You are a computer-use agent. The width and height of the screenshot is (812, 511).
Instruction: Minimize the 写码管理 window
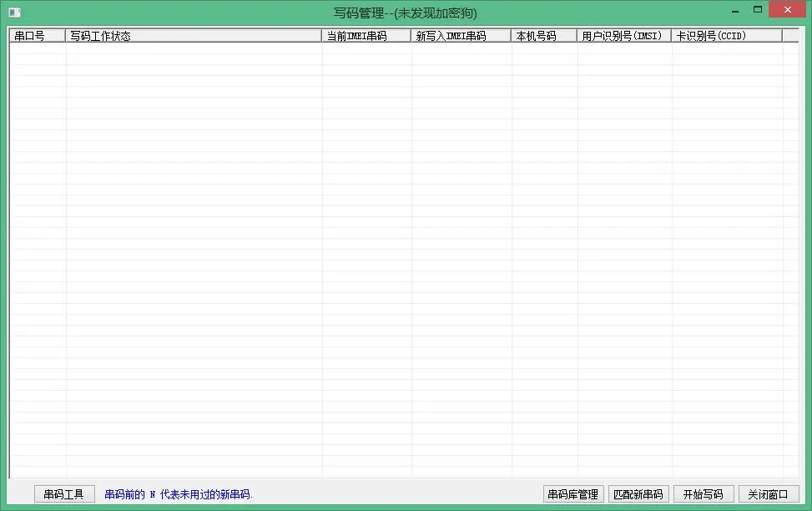click(735, 10)
